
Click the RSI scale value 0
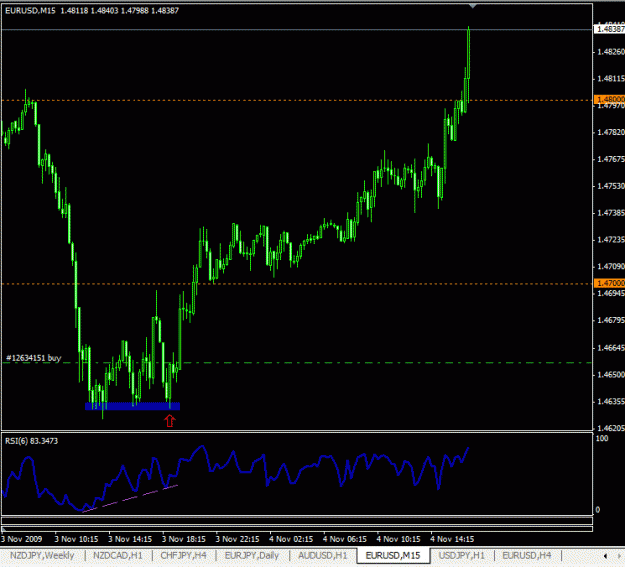598,510
